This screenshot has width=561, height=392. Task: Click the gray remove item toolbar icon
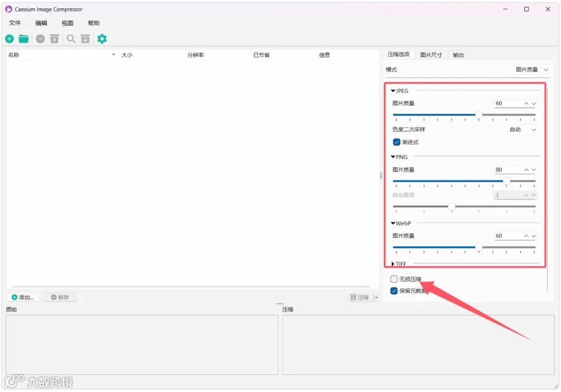pos(41,38)
